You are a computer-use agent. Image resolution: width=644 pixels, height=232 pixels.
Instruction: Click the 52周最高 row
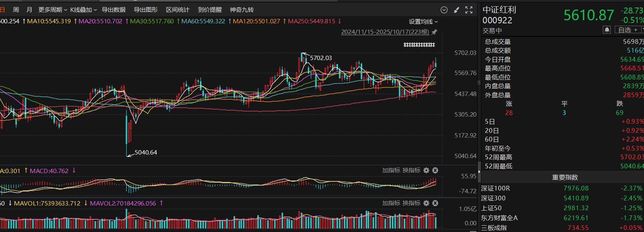click(x=562, y=157)
